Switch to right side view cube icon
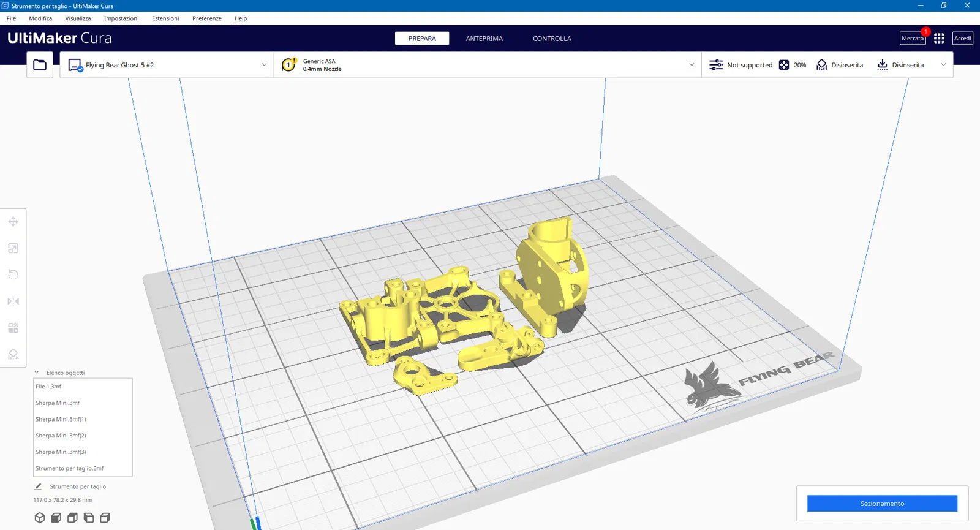 click(105, 518)
